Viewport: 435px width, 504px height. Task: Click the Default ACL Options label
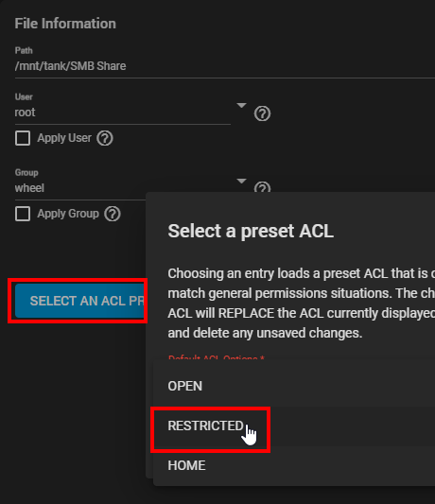pyautogui.click(x=216, y=357)
